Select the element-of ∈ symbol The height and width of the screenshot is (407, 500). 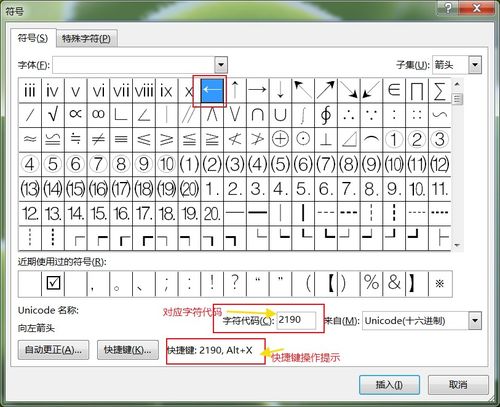[x=394, y=90]
